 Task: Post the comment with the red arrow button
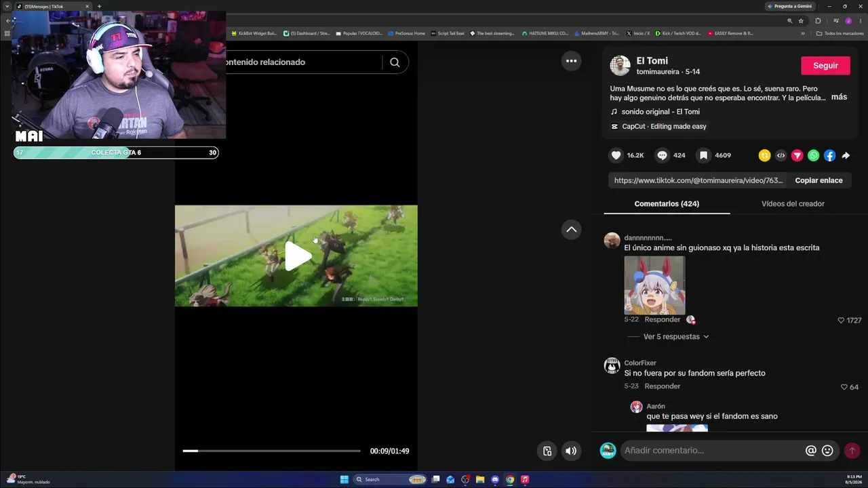(x=852, y=451)
